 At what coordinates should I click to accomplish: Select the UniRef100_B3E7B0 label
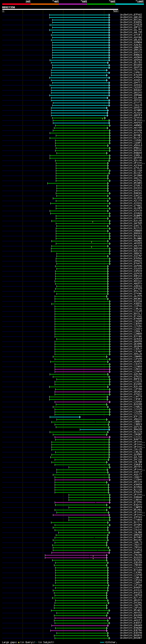pos(131,631)
